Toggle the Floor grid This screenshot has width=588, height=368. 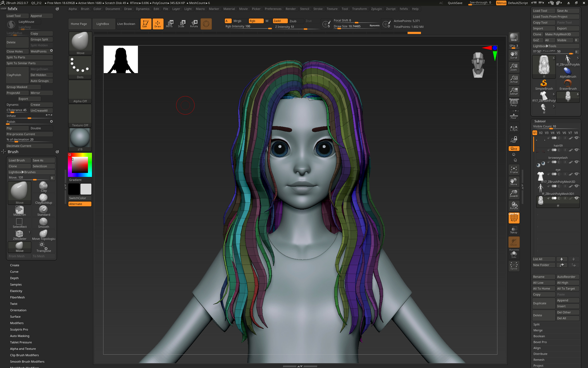click(x=514, y=115)
